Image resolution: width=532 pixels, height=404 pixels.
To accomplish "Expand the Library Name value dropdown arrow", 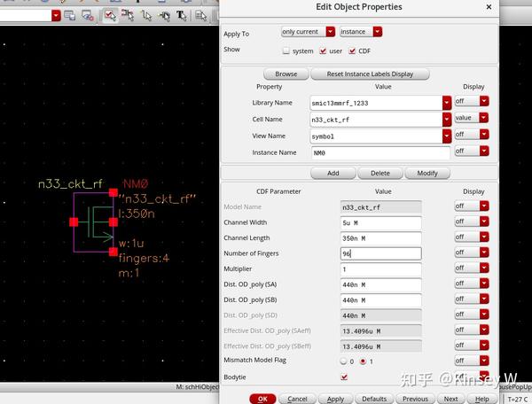I will pos(447,103).
